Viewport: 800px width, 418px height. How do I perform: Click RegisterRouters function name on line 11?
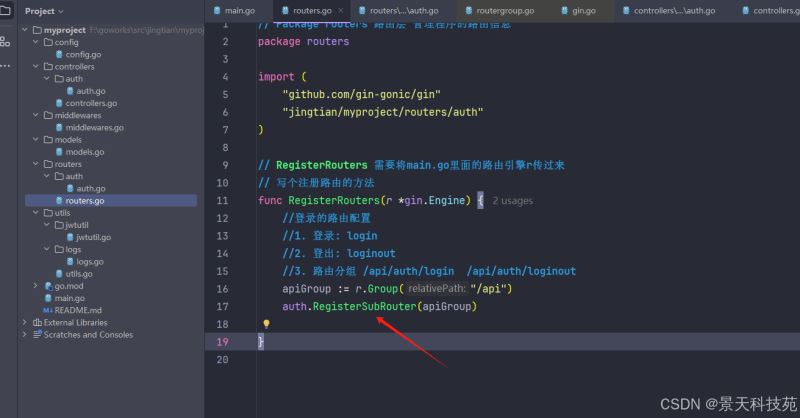(334, 201)
